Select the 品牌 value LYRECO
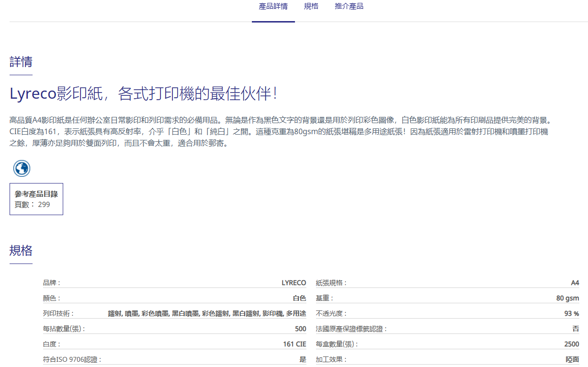588x367 pixels. click(294, 283)
